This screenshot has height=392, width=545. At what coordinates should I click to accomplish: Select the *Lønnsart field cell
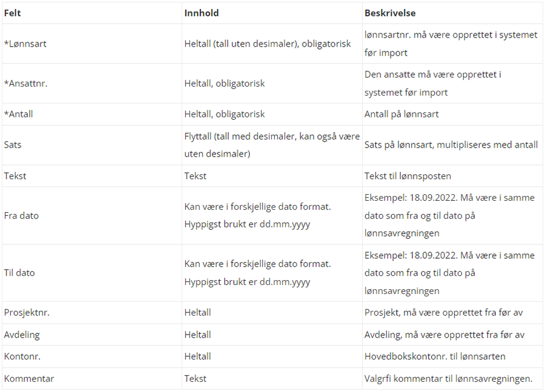click(x=25, y=44)
